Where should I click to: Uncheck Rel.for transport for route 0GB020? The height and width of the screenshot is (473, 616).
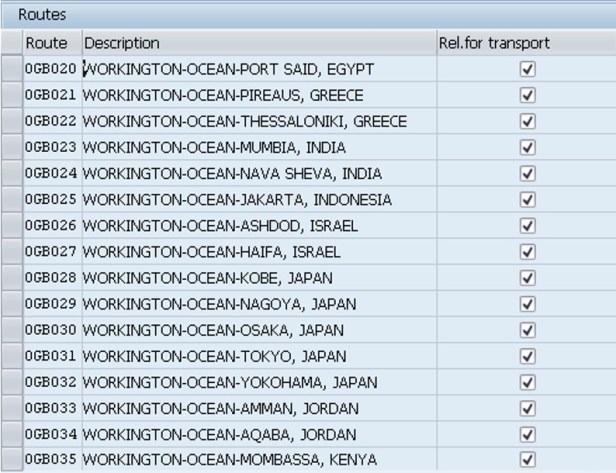pos(528,70)
